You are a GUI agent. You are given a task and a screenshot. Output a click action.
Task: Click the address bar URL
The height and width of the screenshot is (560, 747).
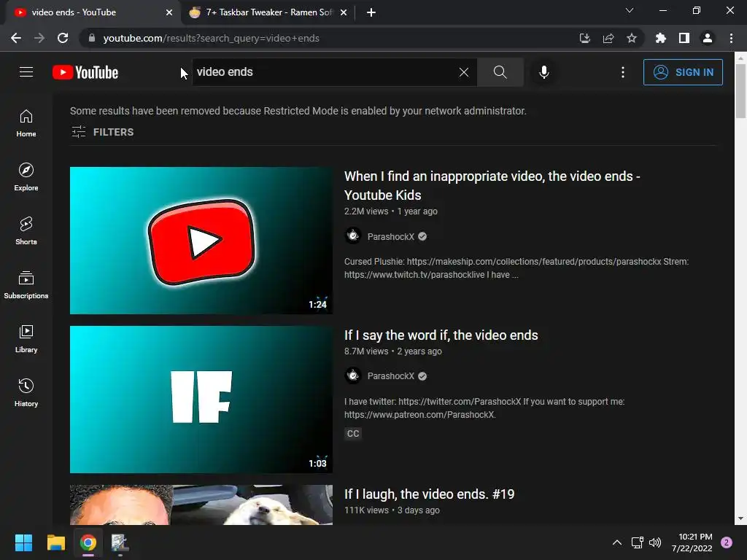click(211, 38)
